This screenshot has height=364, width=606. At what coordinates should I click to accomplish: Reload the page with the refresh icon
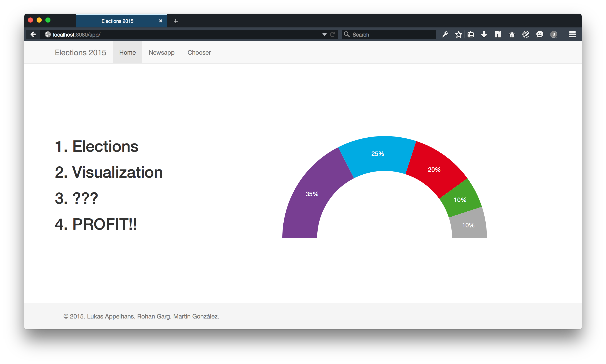[x=332, y=35]
